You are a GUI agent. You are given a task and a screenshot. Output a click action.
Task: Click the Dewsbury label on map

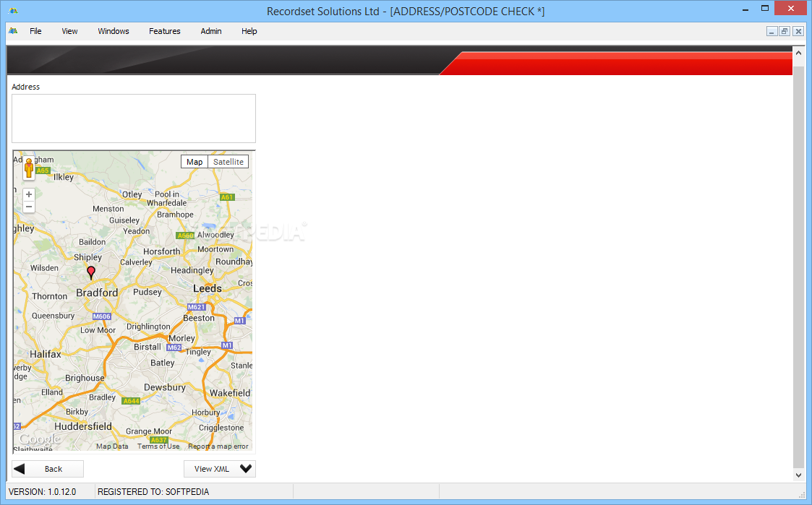(165, 387)
